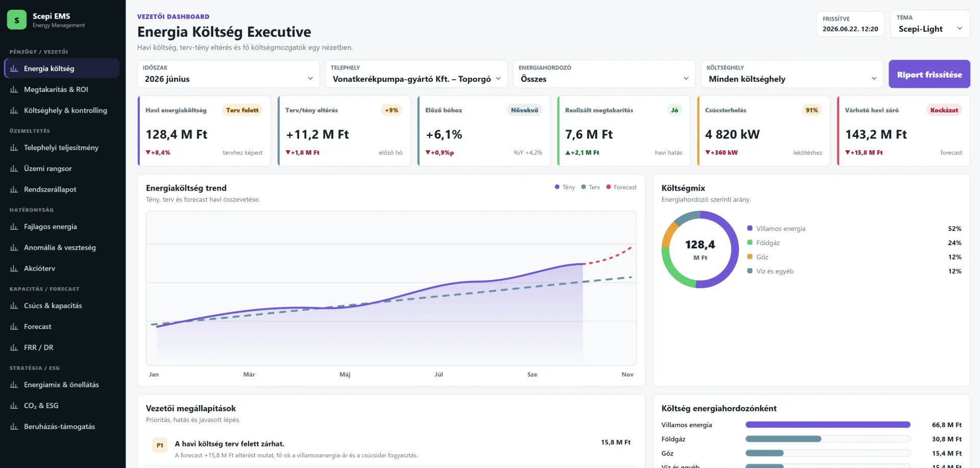Expand the Telephely site selector dropdown
980x468 pixels.
(416, 74)
